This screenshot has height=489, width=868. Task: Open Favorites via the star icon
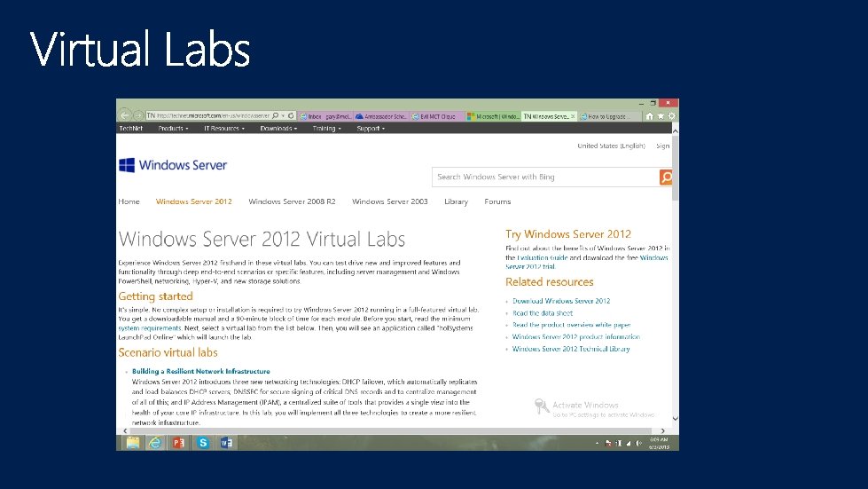pyautogui.click(x=661, y=116)
